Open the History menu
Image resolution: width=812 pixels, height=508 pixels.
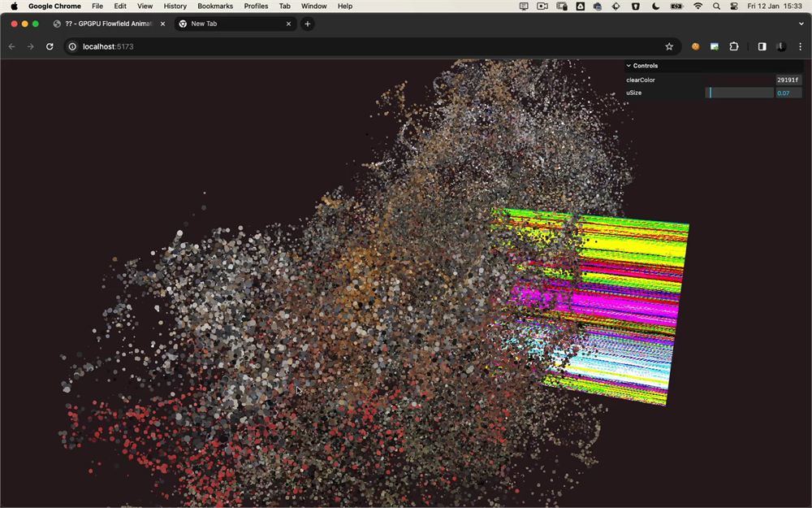tap(175, 7)
